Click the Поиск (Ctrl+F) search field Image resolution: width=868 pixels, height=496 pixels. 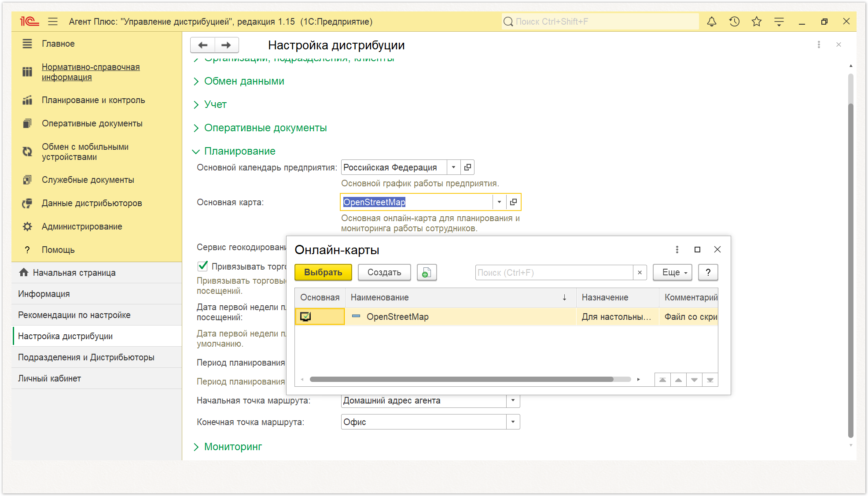(x=554, y=273)
